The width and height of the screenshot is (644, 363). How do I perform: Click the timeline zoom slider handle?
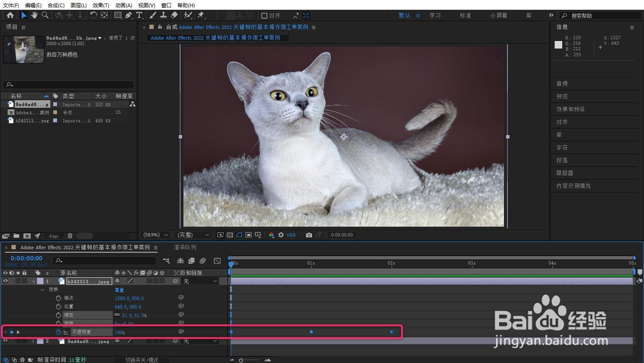(241, 360)
